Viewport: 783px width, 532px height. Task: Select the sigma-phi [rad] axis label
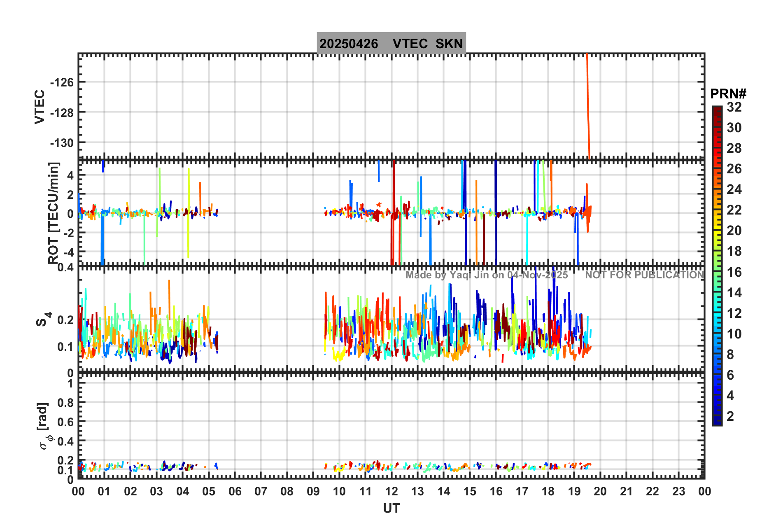point(44,426)
